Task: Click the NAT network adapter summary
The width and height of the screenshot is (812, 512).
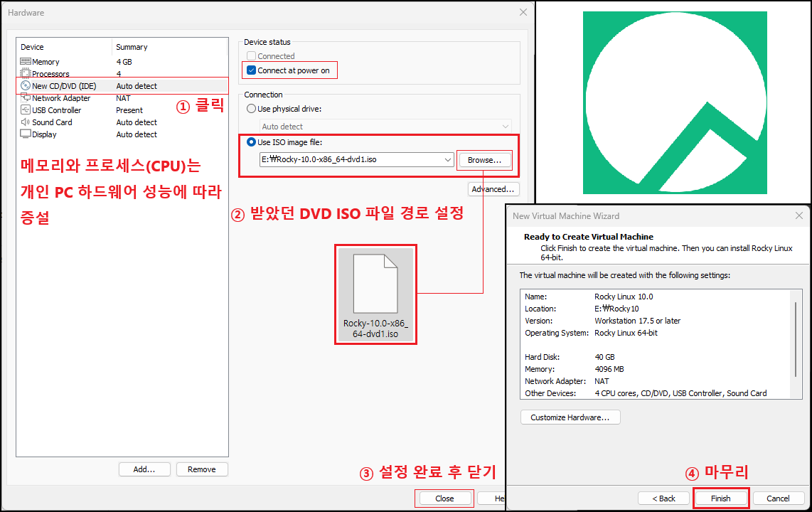Action: pos(123,98)
